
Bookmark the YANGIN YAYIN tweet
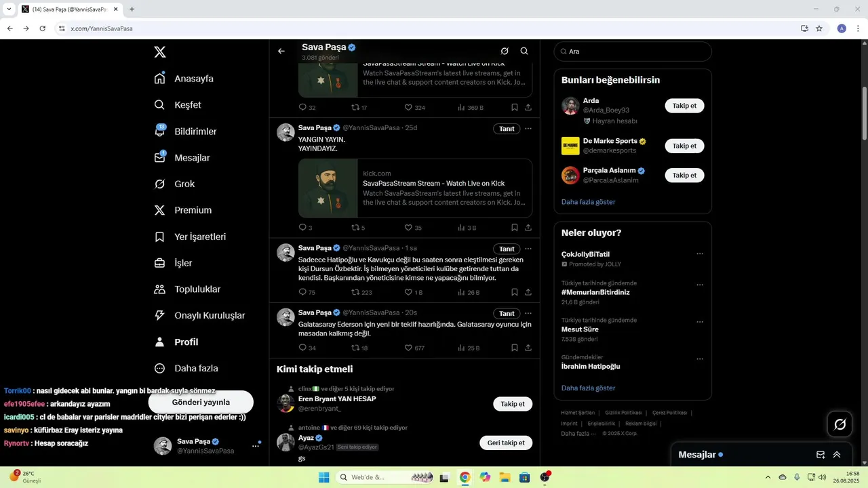515,228
